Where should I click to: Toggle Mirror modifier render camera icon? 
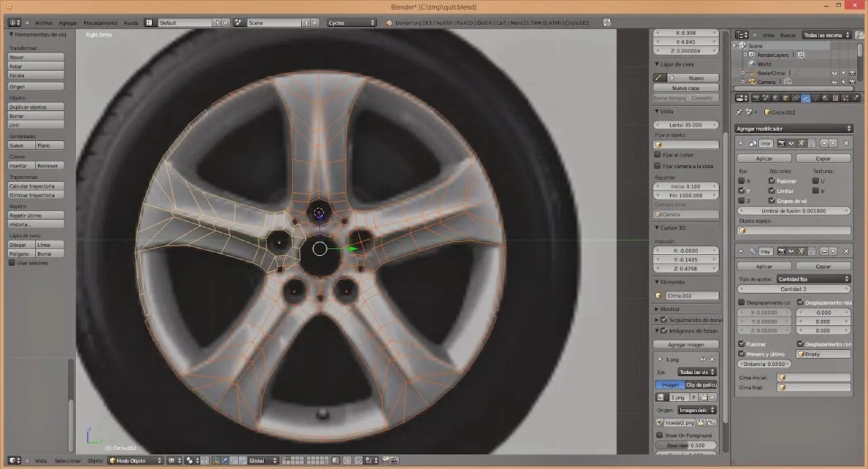coord(782,143)
